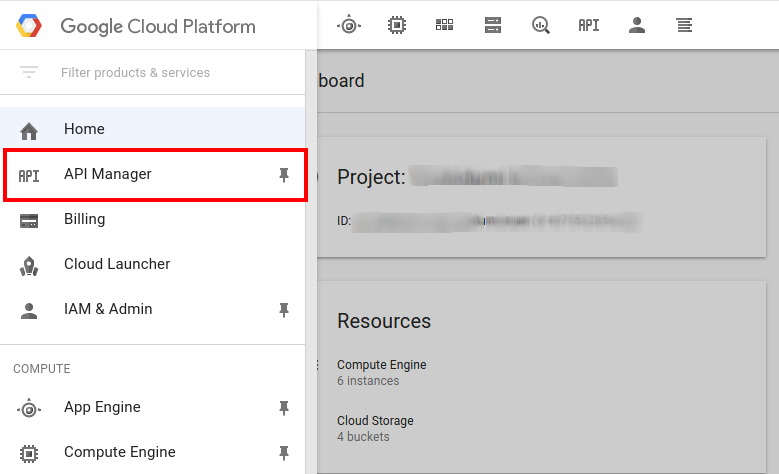Click the COMPUTE section label
This screenshot has height=474, width=779.
tap(42, 369)
